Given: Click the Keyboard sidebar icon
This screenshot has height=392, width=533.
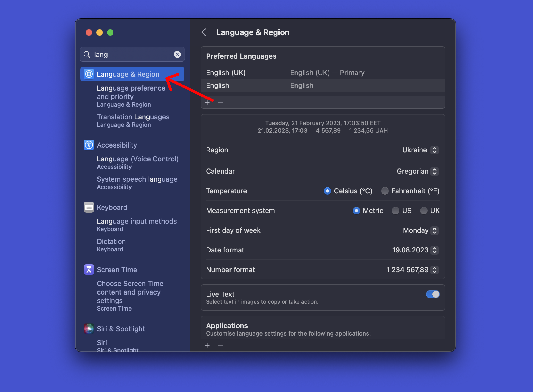Looking at the screenshot, I should [x=89, y=207].
